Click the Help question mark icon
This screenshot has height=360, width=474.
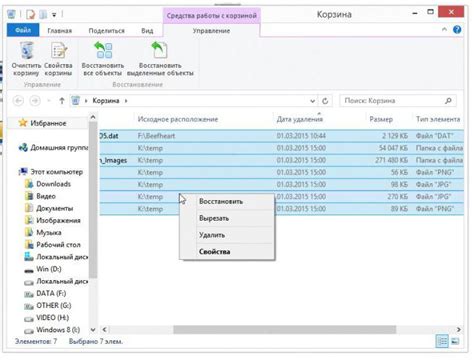click(457, 30)
